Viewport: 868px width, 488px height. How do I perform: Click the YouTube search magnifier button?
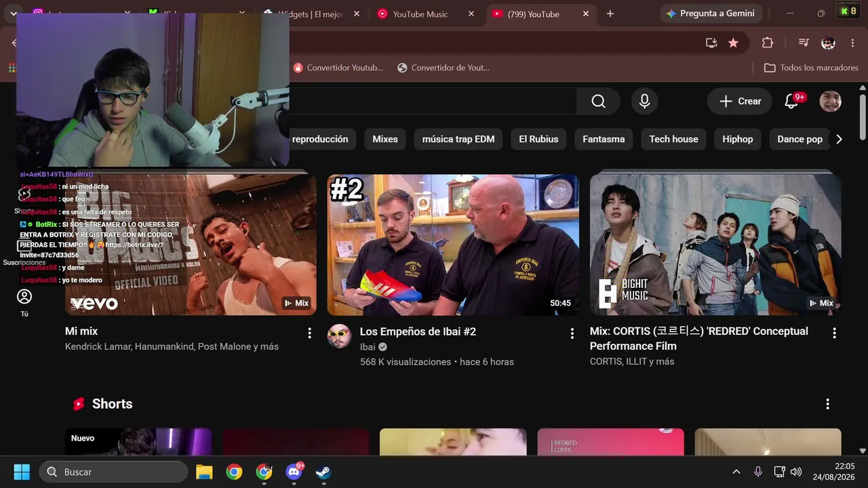click(598, 101)
